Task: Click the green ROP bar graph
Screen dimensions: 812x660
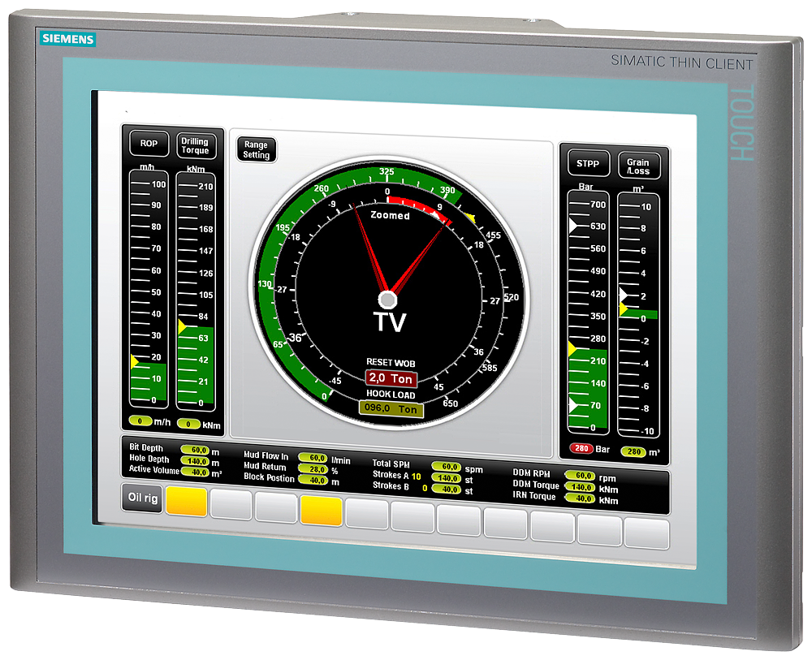Action: click(x=149, y=382)
